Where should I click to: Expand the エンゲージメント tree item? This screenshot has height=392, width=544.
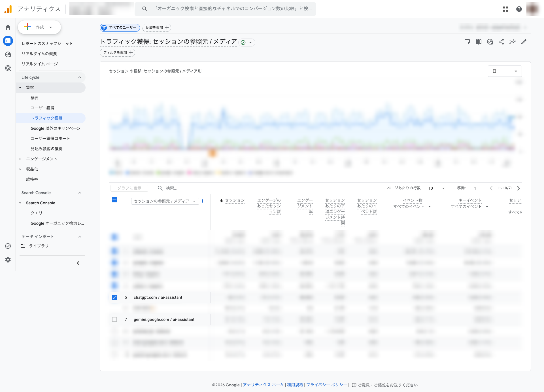coord(20,159)
